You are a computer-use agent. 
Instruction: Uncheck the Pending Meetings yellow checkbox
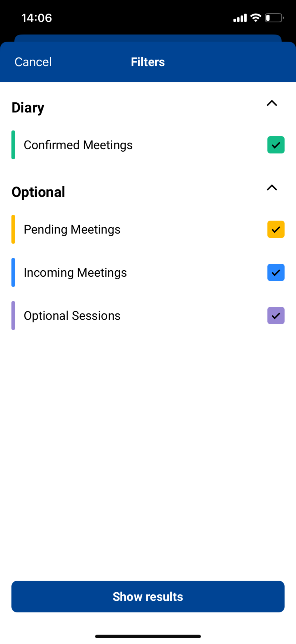[x=276, y=229]
